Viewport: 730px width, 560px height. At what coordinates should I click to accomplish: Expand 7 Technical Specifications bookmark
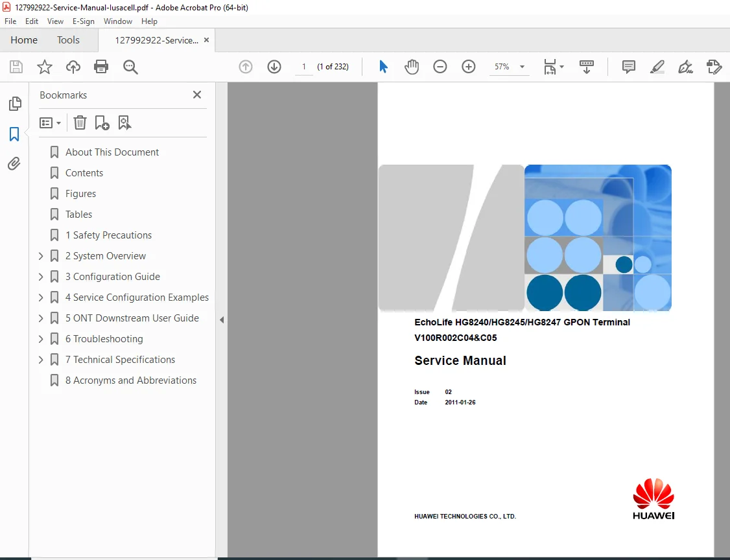point(40,360)
